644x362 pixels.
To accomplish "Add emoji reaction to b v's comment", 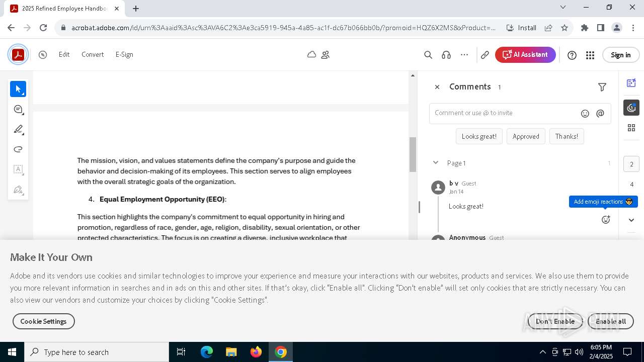I will tap(606, 220).
